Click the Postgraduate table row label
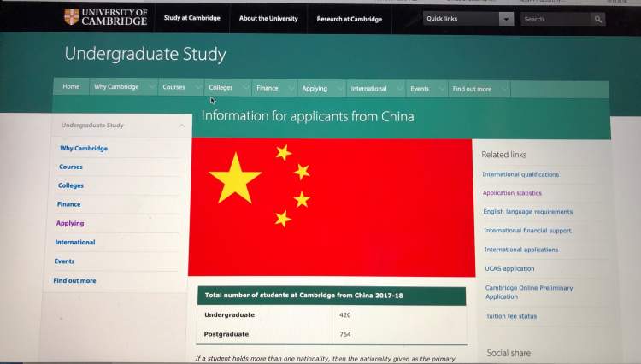Screen dimensions: 641x364 point(226,334)
